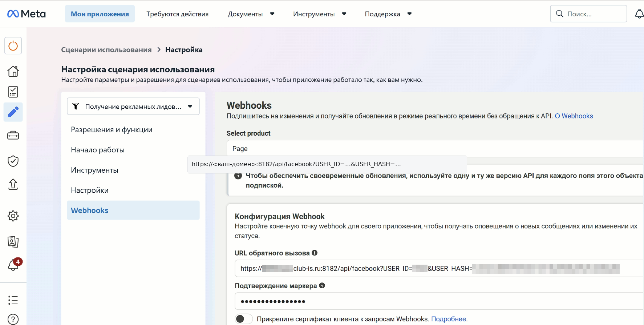Open the list icon at the sidebar bottom
The height and width of the screenshot is (325, 644).
tap(13, 300)
